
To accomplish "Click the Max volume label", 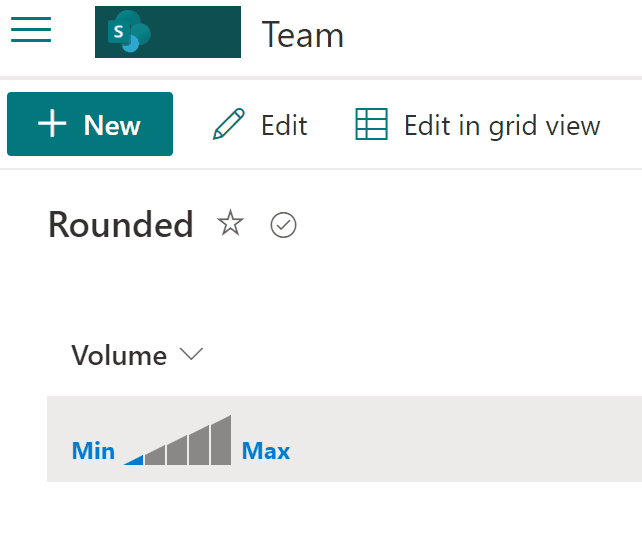I will pos(266,451).
